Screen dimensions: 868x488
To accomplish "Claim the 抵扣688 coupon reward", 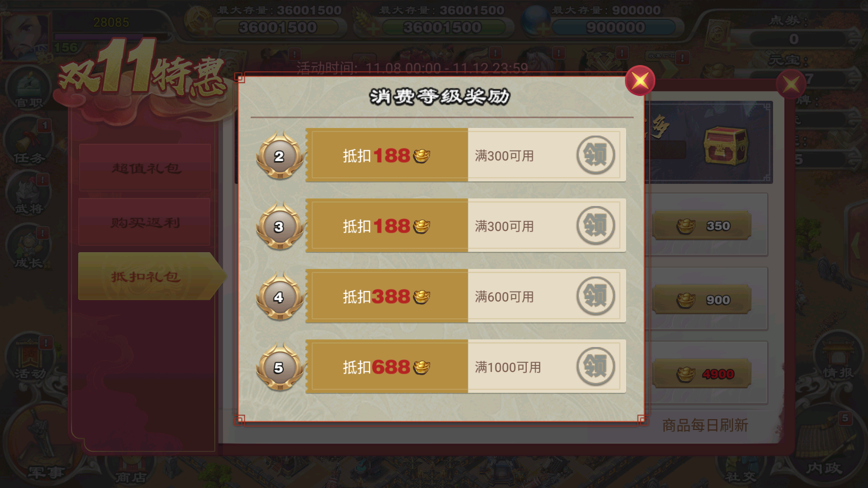I will click(x=596, y=367).
